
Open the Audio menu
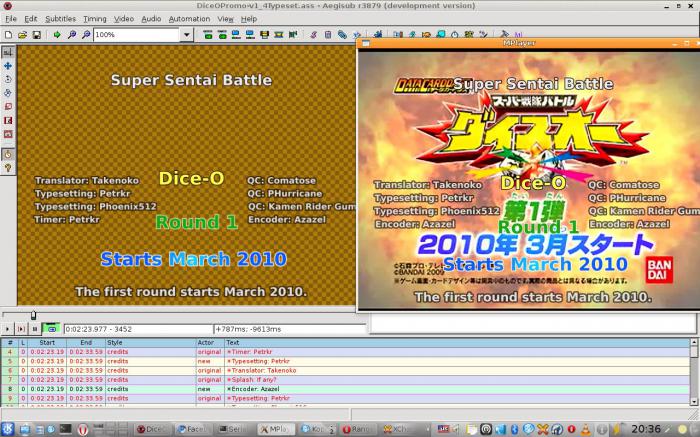151,19
